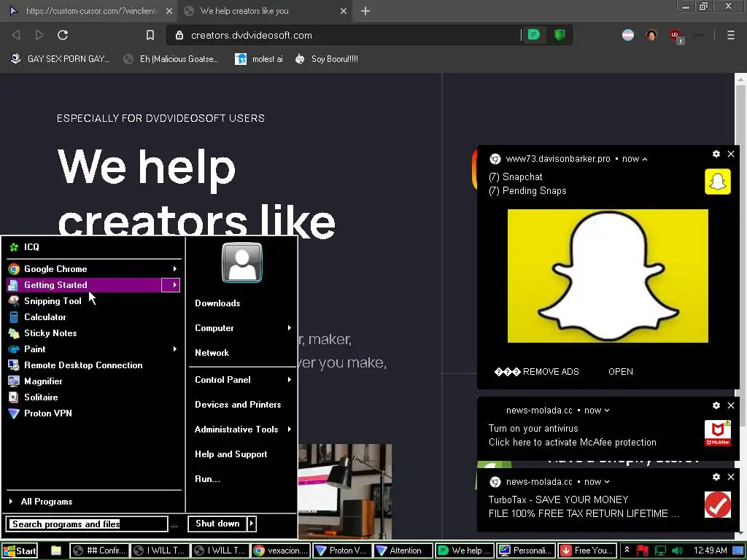The image size is (747, 560).
Task: Open Snipping Tool from Start menu
Action: coord(93,301)
